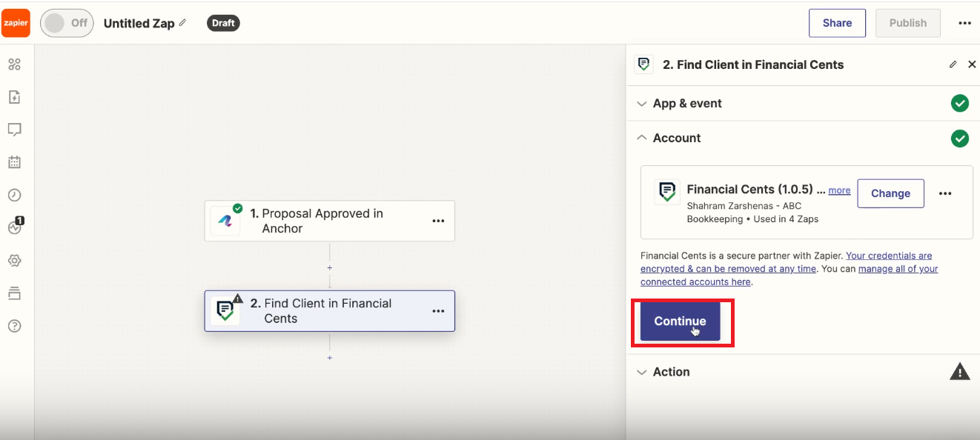Open step 2 three-dot menu
980x440 pixels.
438,311
